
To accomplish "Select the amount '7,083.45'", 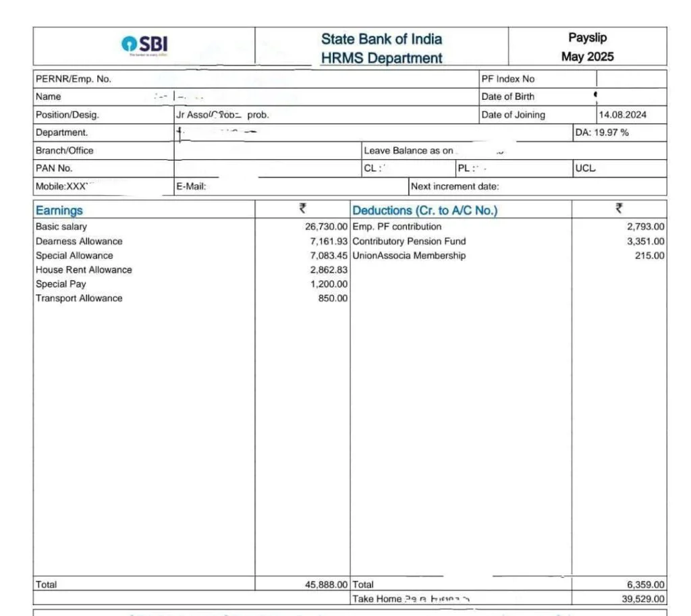I will 329,256.
